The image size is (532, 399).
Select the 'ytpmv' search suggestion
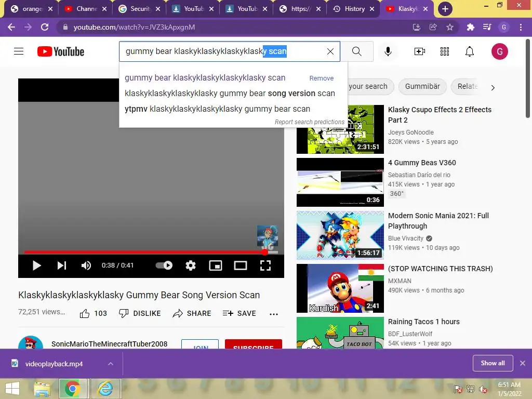pos(217,109)
